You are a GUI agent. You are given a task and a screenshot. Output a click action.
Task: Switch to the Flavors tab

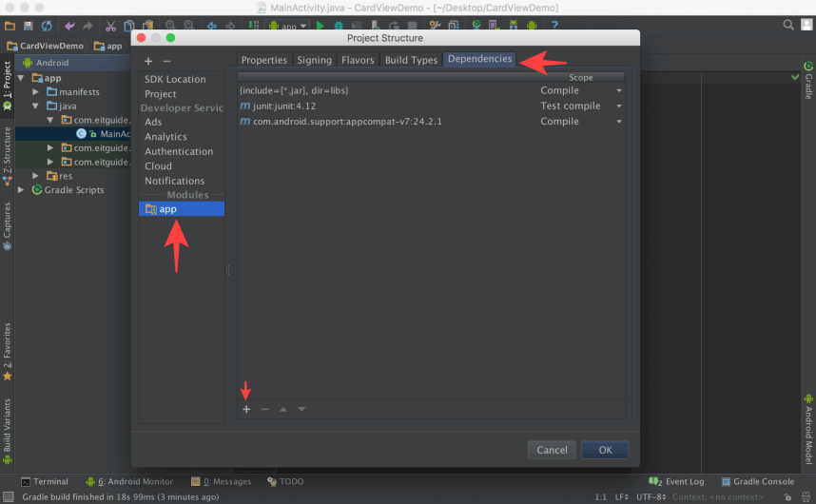pyautogui.click(x=358, y=60)
